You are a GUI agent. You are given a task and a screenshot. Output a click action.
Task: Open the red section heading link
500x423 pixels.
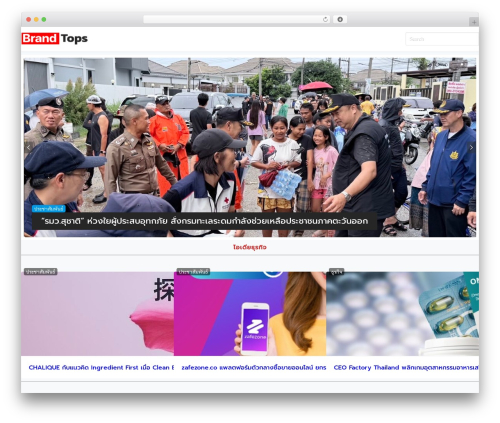(x=250, y=247)
